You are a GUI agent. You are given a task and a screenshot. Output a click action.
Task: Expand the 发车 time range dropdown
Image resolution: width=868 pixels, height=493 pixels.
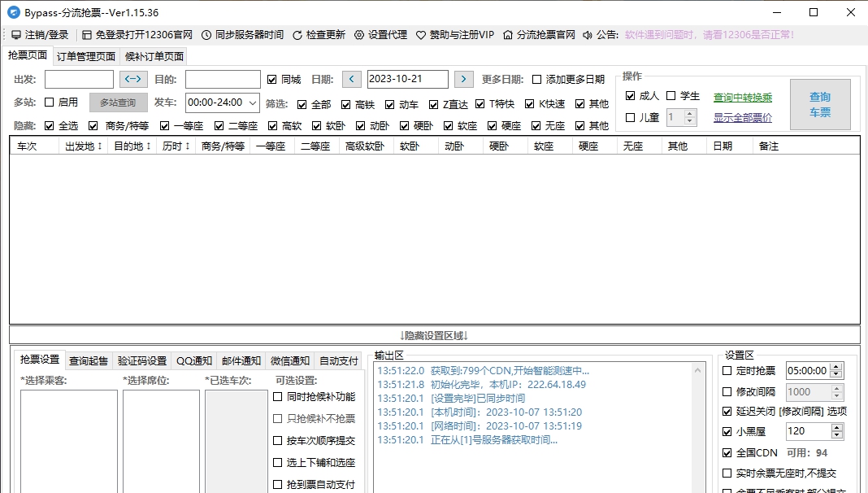[x=251, y=103]
